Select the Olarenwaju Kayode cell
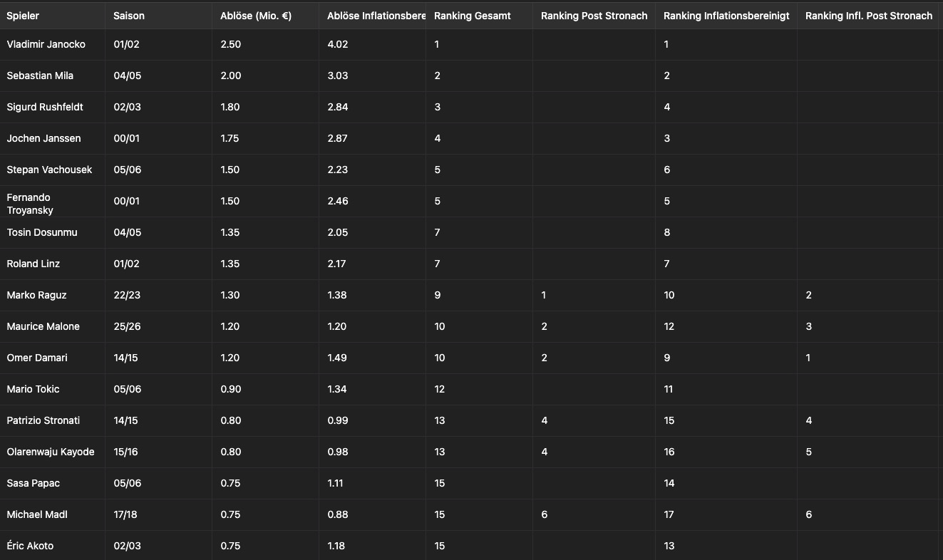This screenshot has height=560, width=943. [52, 452]
